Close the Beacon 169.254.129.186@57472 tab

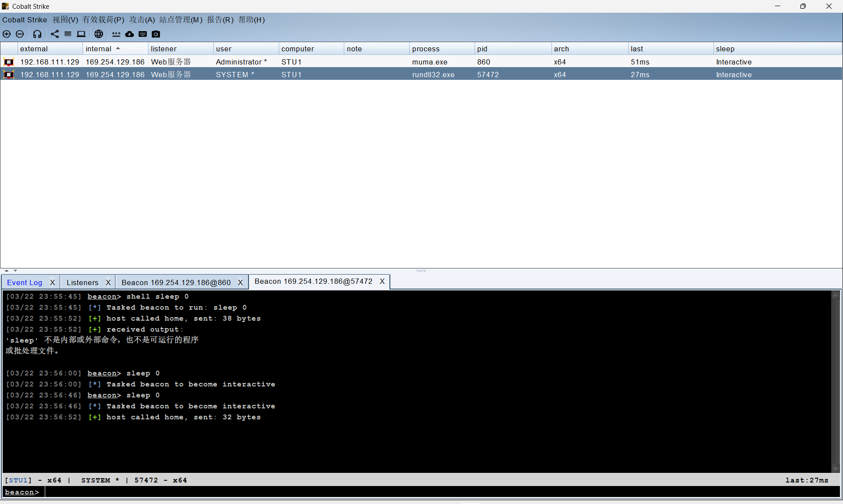tap(382, 282)
